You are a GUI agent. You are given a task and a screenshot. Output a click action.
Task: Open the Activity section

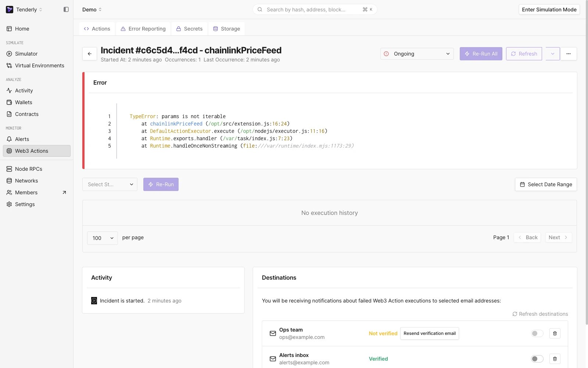tap(37, 91)
